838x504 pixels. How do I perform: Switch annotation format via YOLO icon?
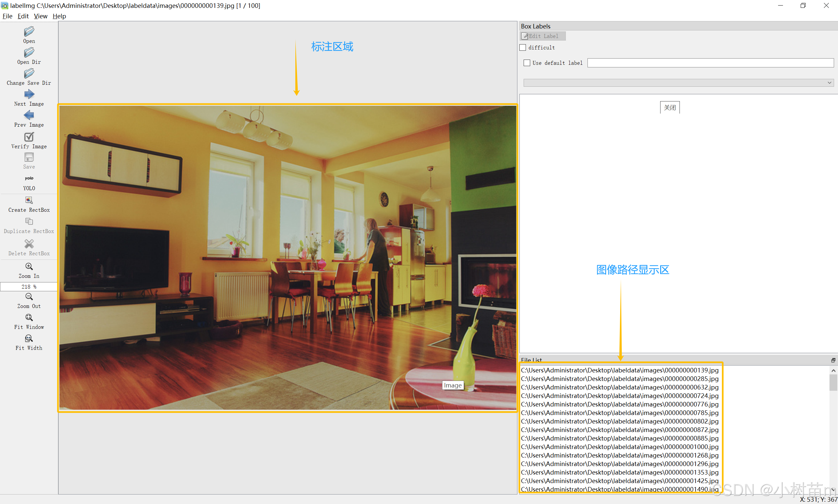(x=29, y=178)
